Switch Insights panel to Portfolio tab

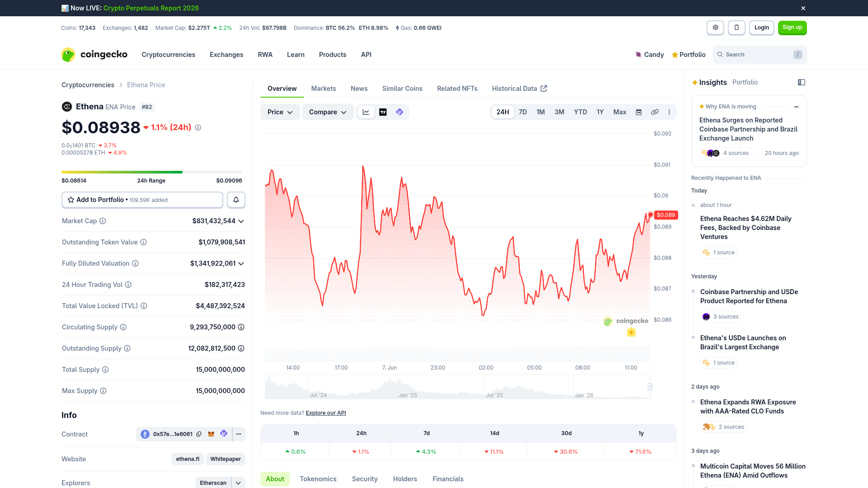click(745, 82)
